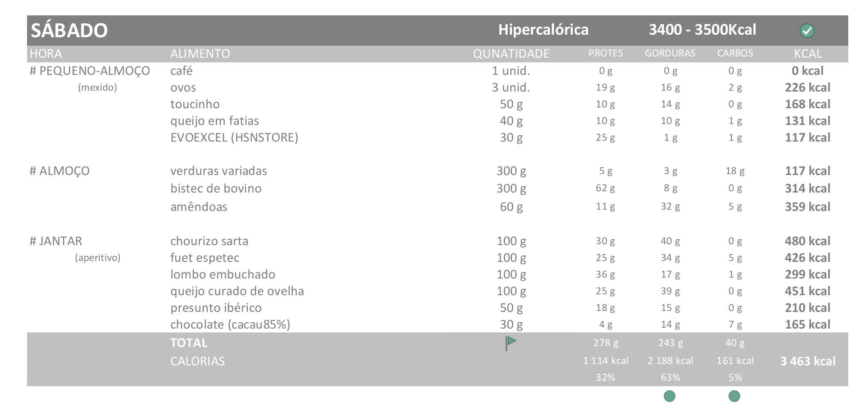The image size is (868, 412).
Task: Select the 3 463 kcal total value
Action: 808,361
